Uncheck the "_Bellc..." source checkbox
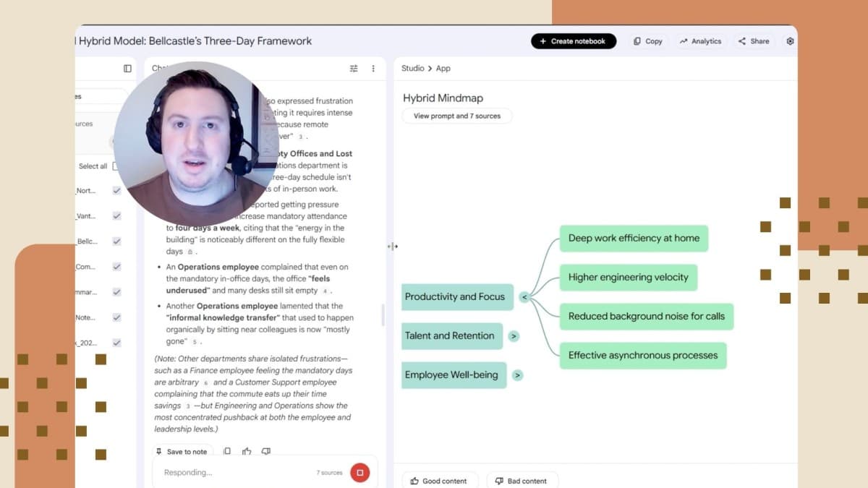 pyautogui.click(x=116, y=241)
